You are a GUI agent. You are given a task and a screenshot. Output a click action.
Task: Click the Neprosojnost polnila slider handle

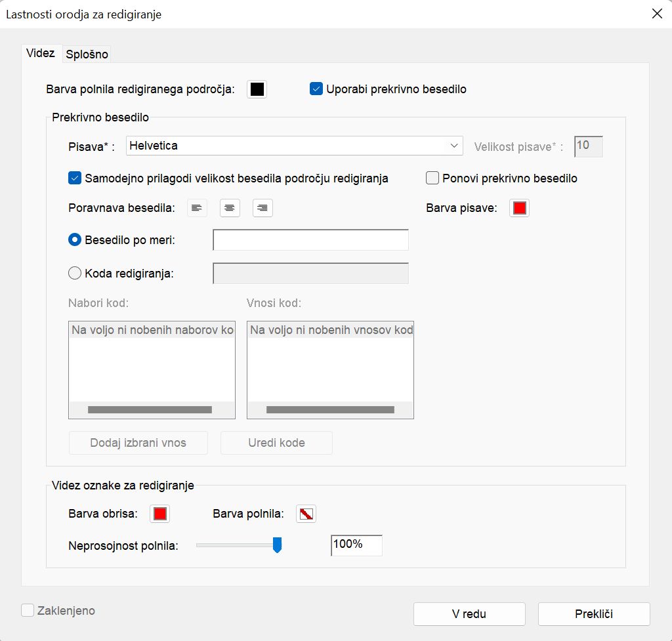277,545
